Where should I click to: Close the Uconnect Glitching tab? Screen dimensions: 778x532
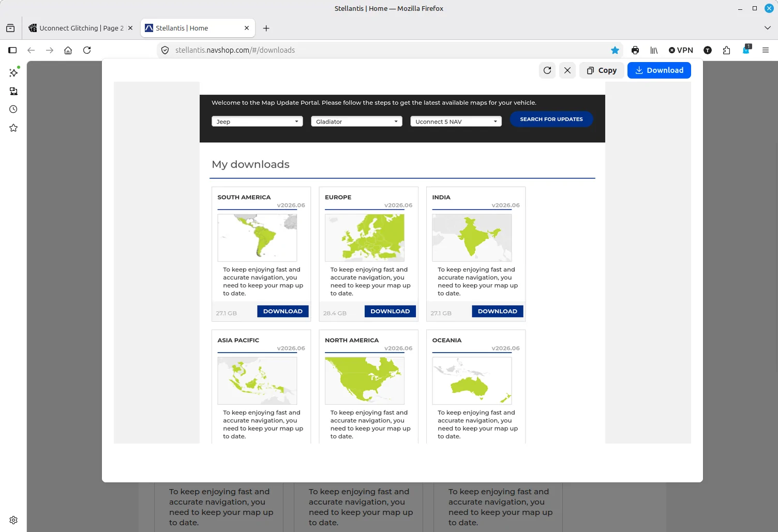[x=130, y=28]
